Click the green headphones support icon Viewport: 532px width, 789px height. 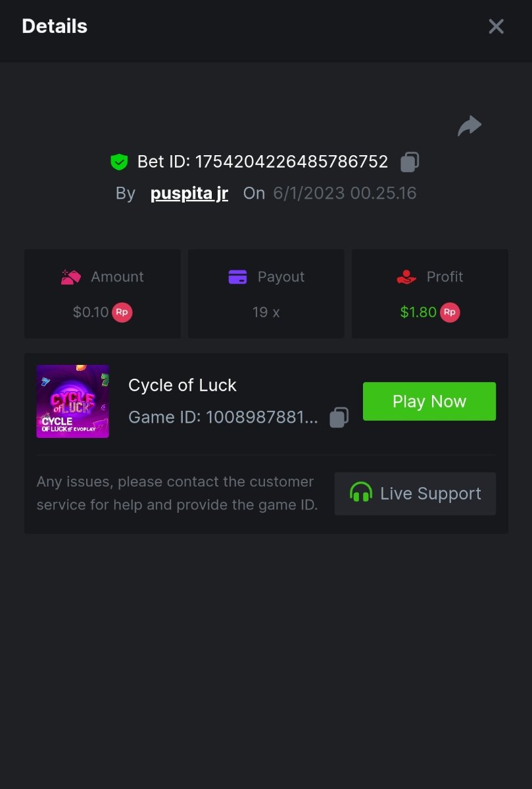(x=360, y=493)
